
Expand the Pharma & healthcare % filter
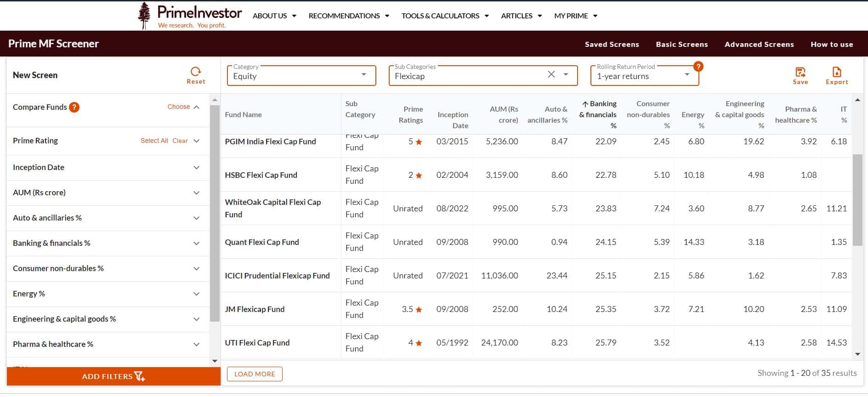(x=197, y=345)
